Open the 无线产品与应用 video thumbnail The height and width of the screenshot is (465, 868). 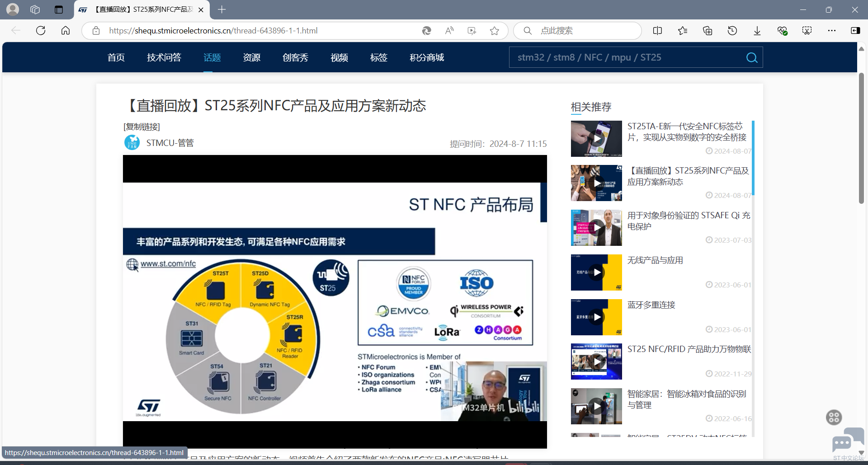coord(596,272)
